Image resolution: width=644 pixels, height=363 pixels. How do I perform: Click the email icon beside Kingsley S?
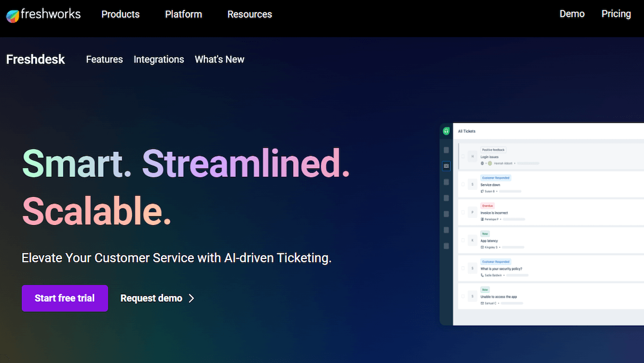pyautogui.click(x=482, y=247)
